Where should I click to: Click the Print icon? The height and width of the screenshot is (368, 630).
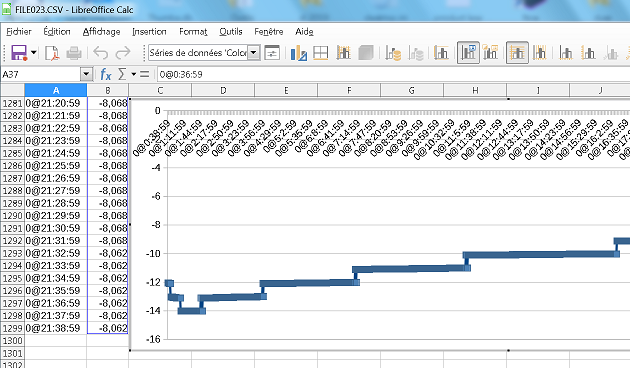[74, 53]
